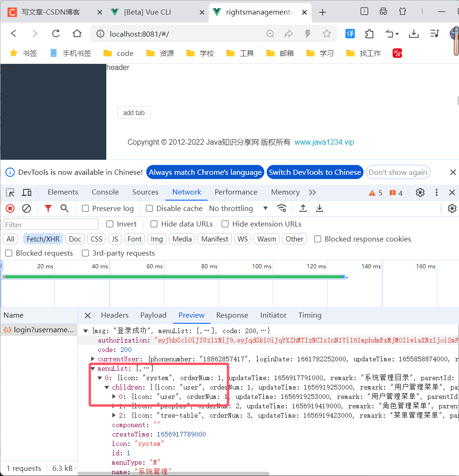
Task: Check the Invert filter checkbox
Action: pyautogui.click(x=110, y=224)
